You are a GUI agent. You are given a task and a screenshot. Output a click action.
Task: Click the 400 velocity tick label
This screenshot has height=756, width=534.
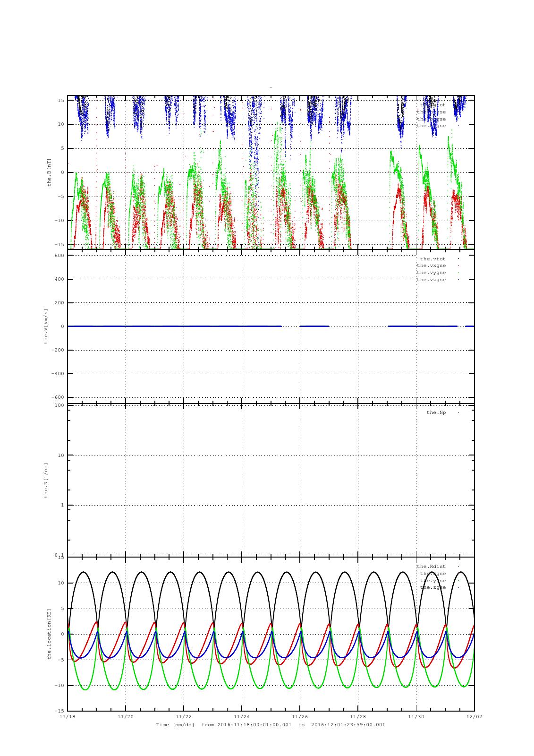click(x=59, y=279)
